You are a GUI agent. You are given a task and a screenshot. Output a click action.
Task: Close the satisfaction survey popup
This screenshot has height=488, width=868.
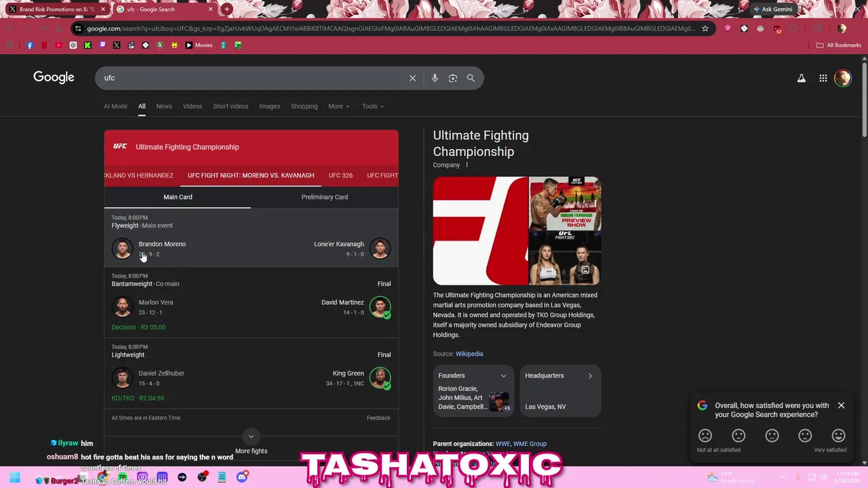coord(841,405)
